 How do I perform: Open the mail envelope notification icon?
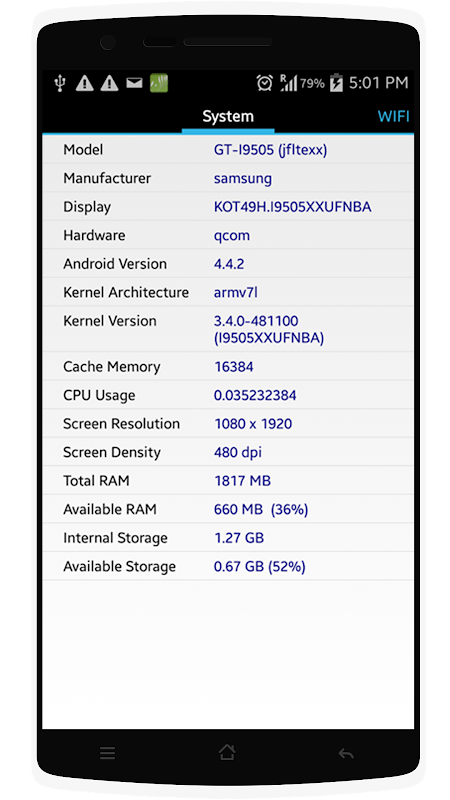[134, 83]
